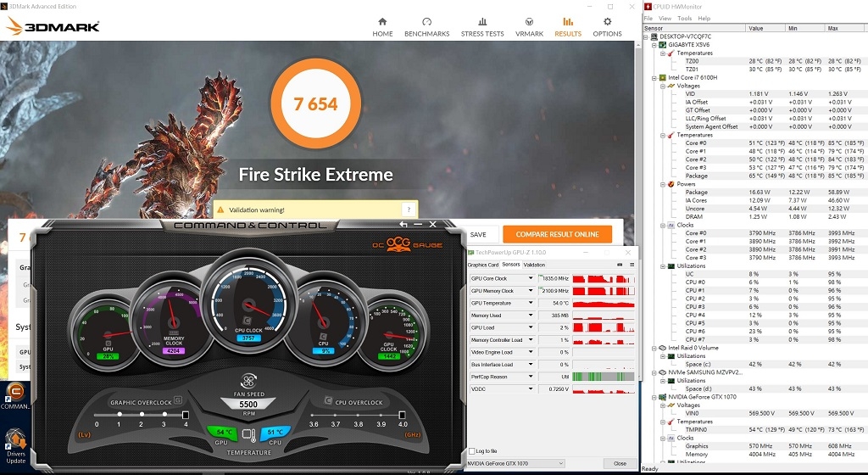Image resolution: width=868 pixels, height=475 pixels.
Task: Click the GPU-Z screenshot camera icon
Action: coord(620,265)
